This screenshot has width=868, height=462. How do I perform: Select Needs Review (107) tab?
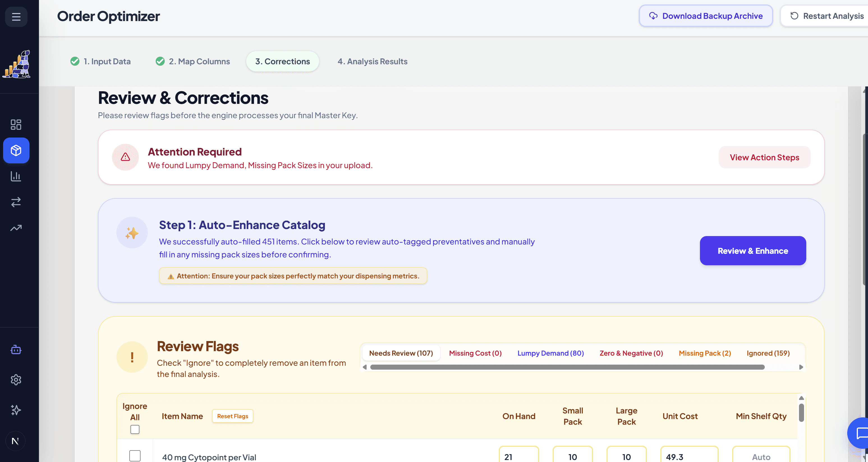coord(401,353)
